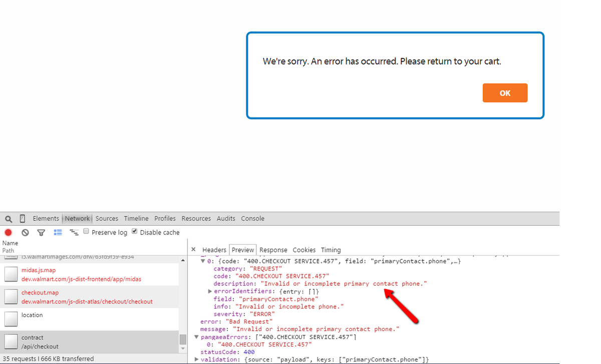Stop recording network log (red circle)
This screenshot has height=364, width=601.
(8, 232)
